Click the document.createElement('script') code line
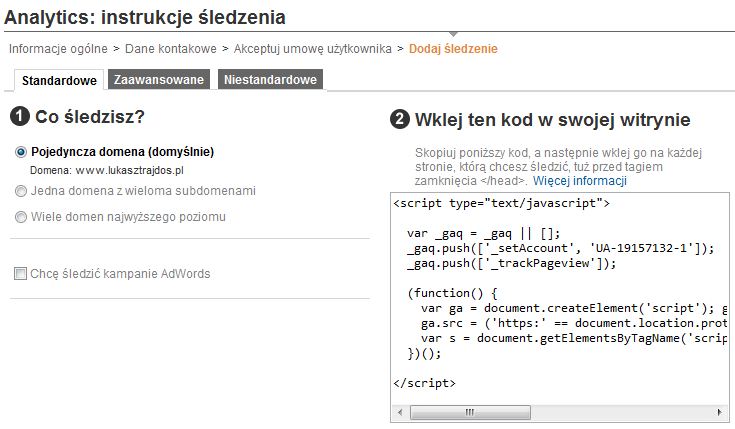The height and width of the screenshot is (429, 735). 574,308
